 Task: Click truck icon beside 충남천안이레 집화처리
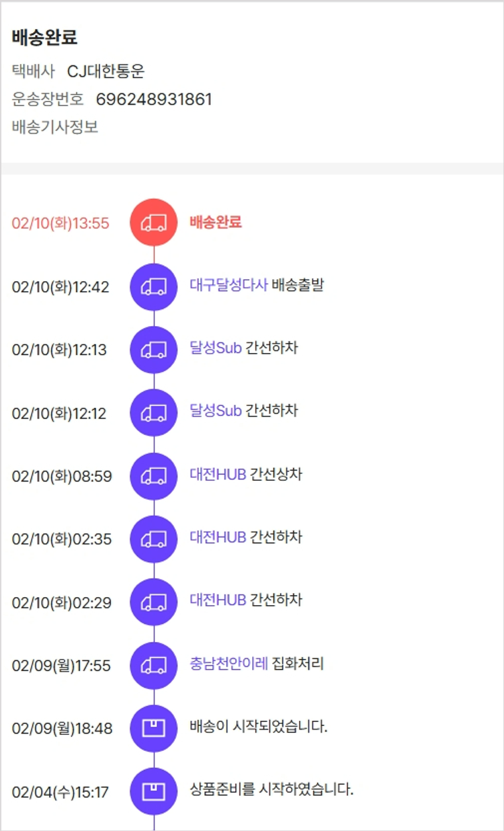[154, 666]
